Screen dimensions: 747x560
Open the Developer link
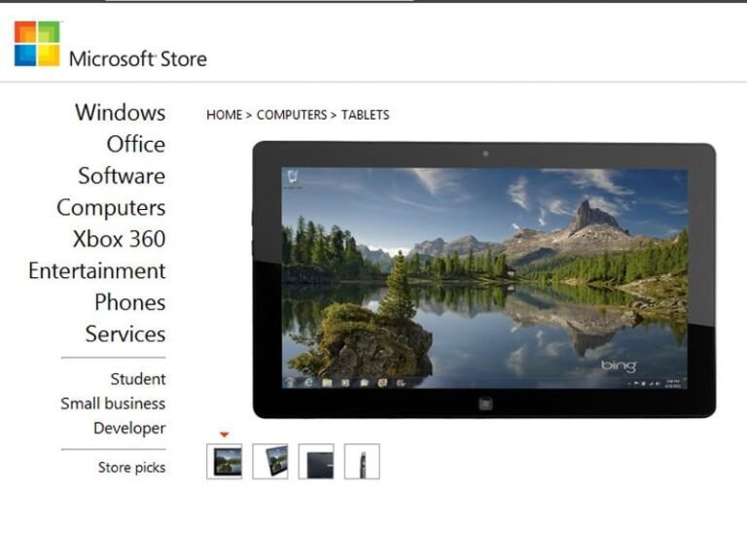click(x=129, y=428)
